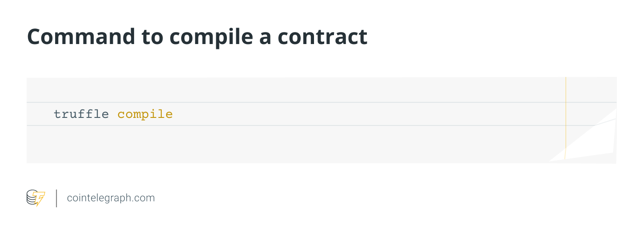Click the horizontal rule above the truffle command

[x=266, y=102]
